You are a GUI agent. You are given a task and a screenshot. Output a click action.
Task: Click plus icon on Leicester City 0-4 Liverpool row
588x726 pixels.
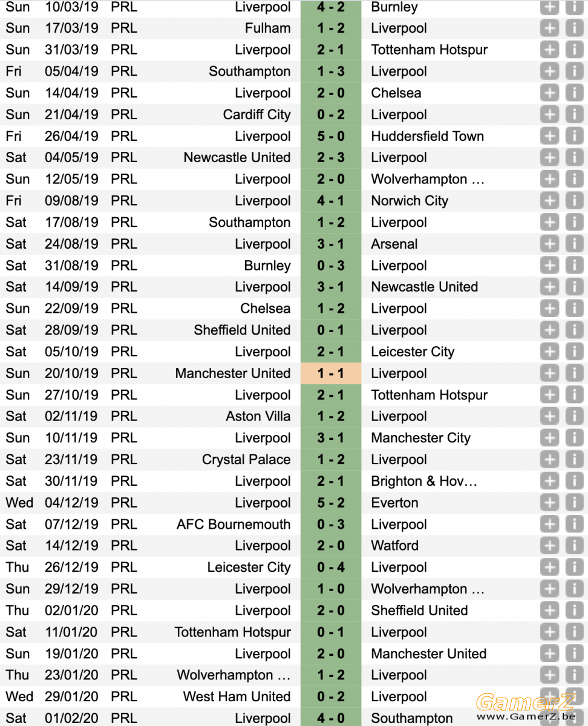pyautogui.click(x=549, y=567)
